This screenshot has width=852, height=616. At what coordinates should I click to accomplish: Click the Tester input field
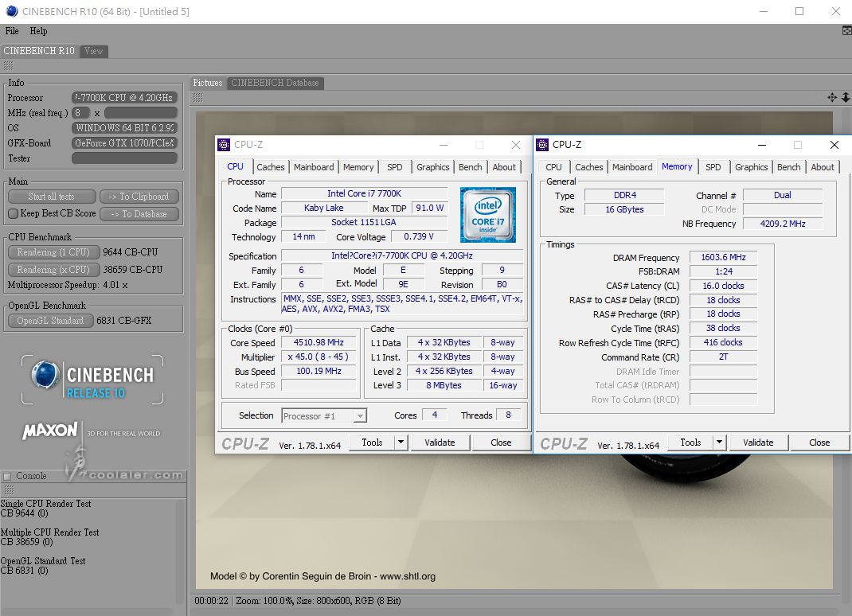coord(124,158)
